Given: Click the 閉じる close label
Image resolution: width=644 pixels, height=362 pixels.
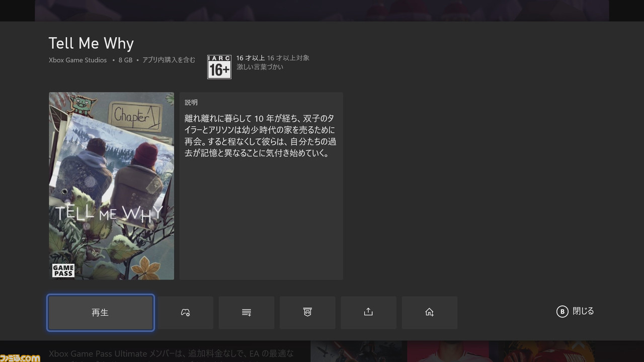Looking at the screenshot, I should click(583, 311).
